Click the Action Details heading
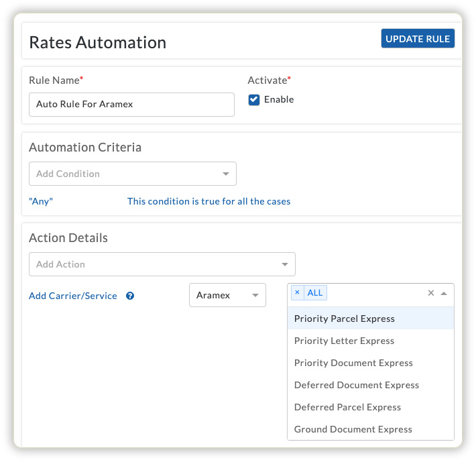The image size is (476, 460). (68, 238)
